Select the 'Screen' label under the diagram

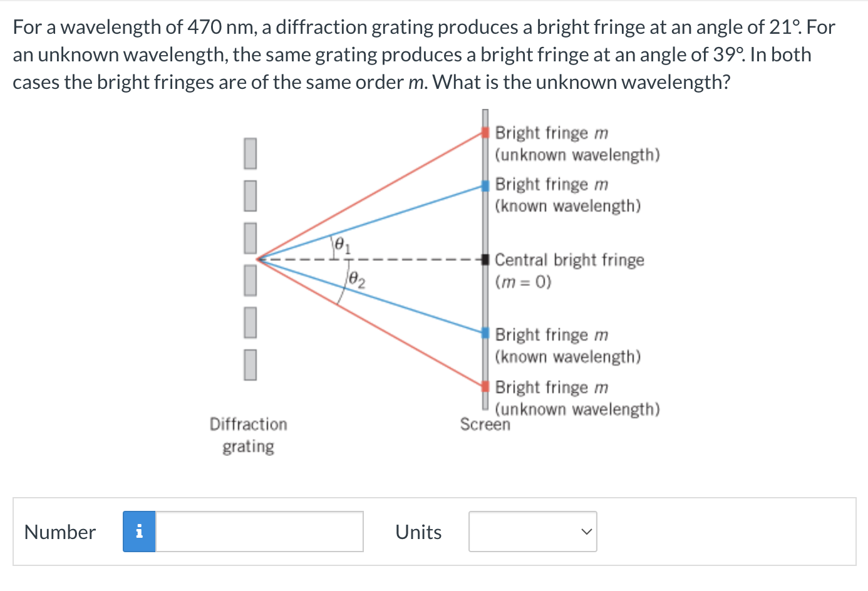(486, 425)
